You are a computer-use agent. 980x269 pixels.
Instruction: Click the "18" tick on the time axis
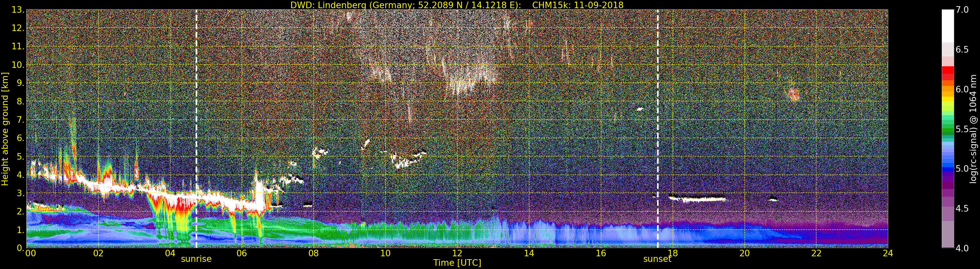[x=673, y=253]
